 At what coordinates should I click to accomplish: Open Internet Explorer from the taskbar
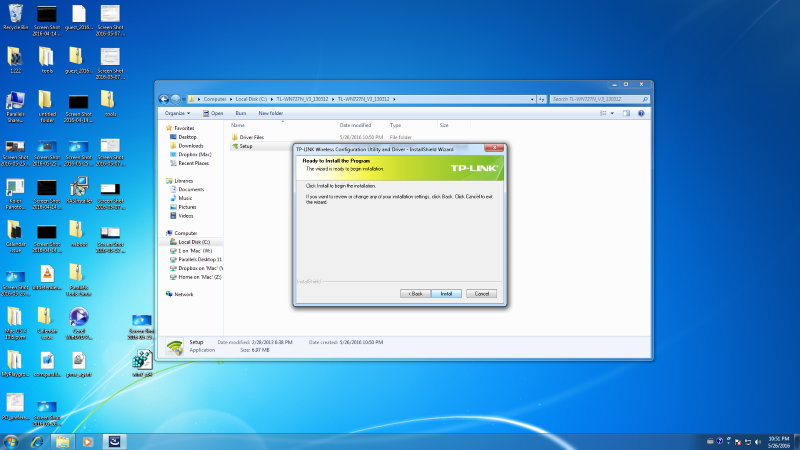click(37, 440)
